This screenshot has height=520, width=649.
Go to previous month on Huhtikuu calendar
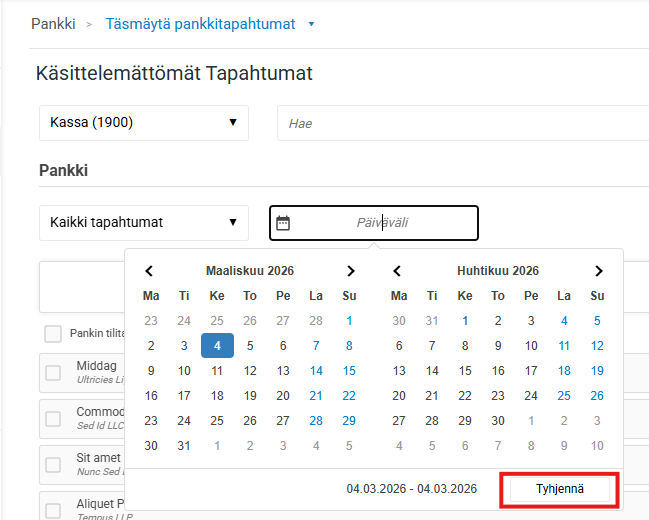pos(398,271)
